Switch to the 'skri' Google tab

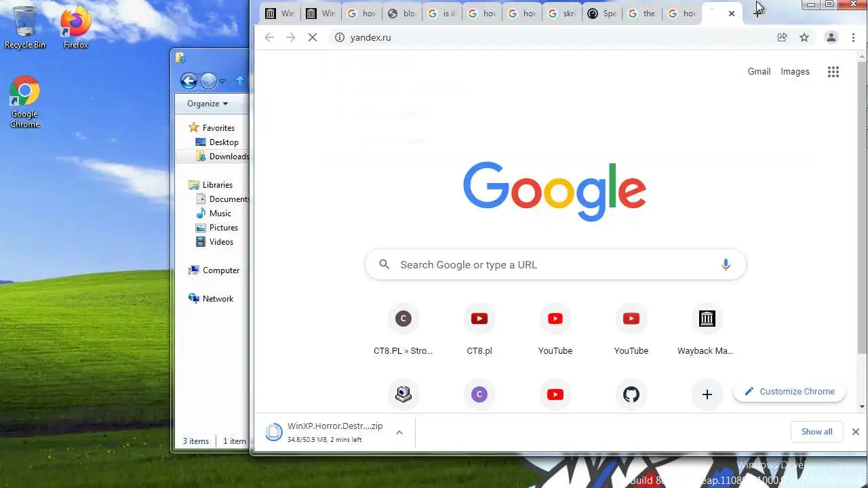[562, 14]
